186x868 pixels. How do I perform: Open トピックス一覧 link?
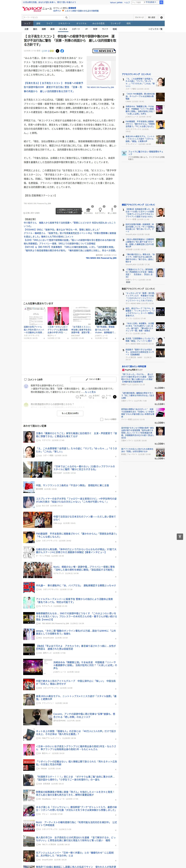(155, 29)
